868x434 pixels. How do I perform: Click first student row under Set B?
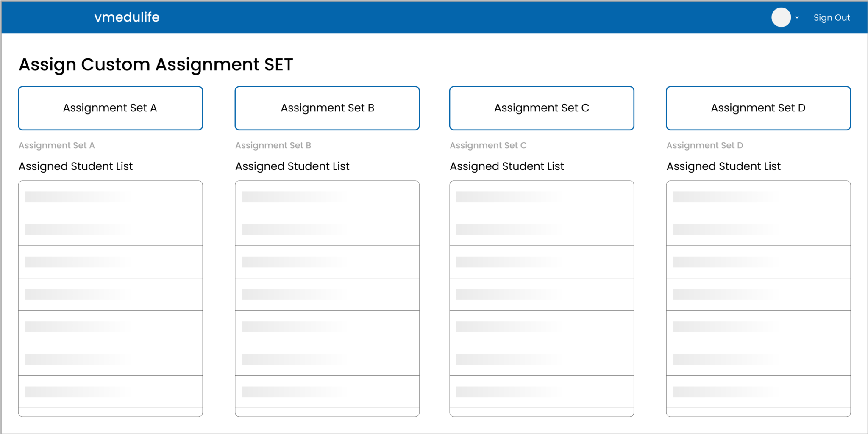click(327, 197)
